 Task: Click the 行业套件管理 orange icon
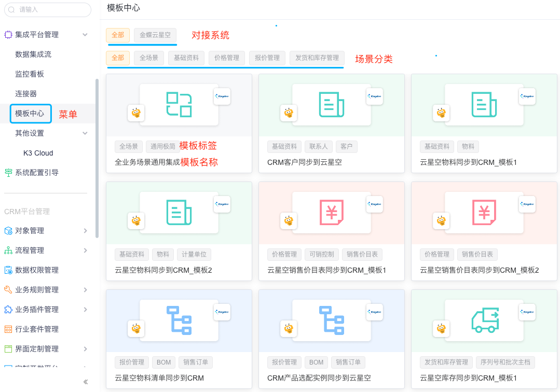pos(8,329)
